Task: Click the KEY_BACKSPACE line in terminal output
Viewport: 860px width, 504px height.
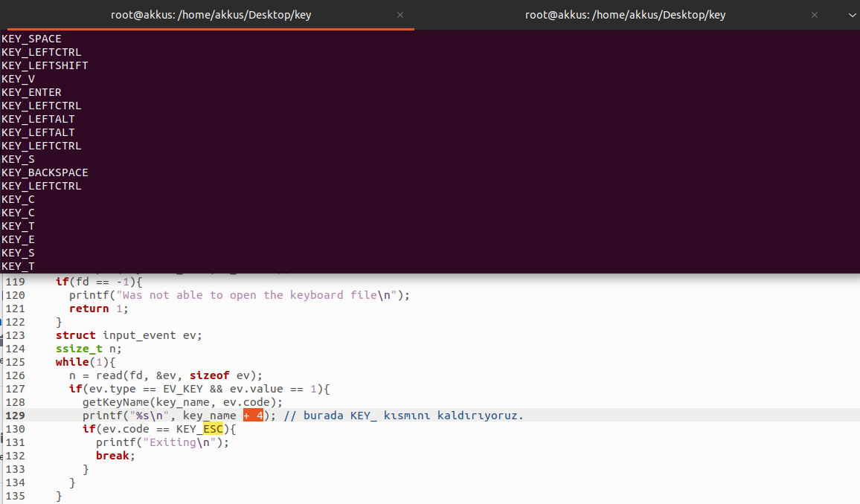Action: click(45, 172)
